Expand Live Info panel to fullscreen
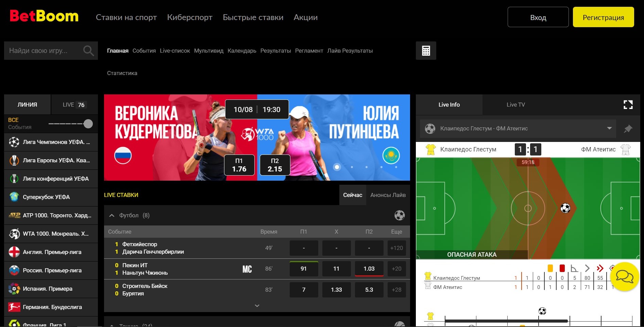The height and width of the screenshot is (327, 644). pyautogui.click(x=628, y=105)
